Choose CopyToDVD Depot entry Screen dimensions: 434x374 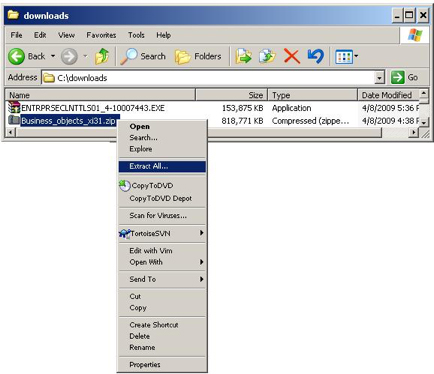click(161, 198)
